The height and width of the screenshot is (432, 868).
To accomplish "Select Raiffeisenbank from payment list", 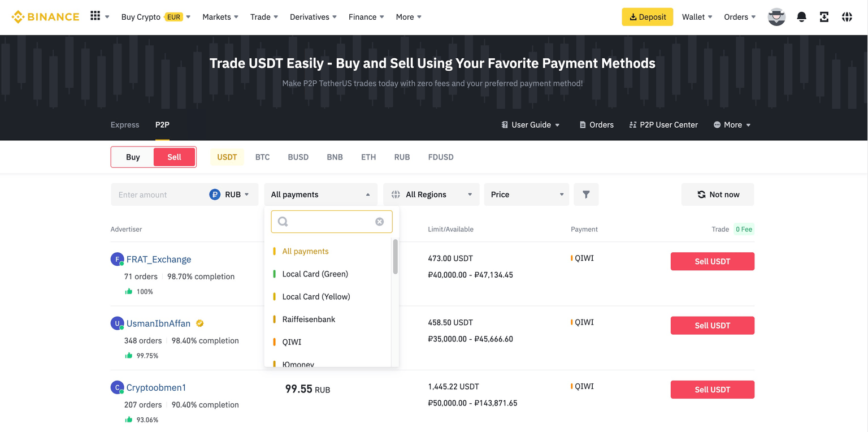I will pos(309,319).
